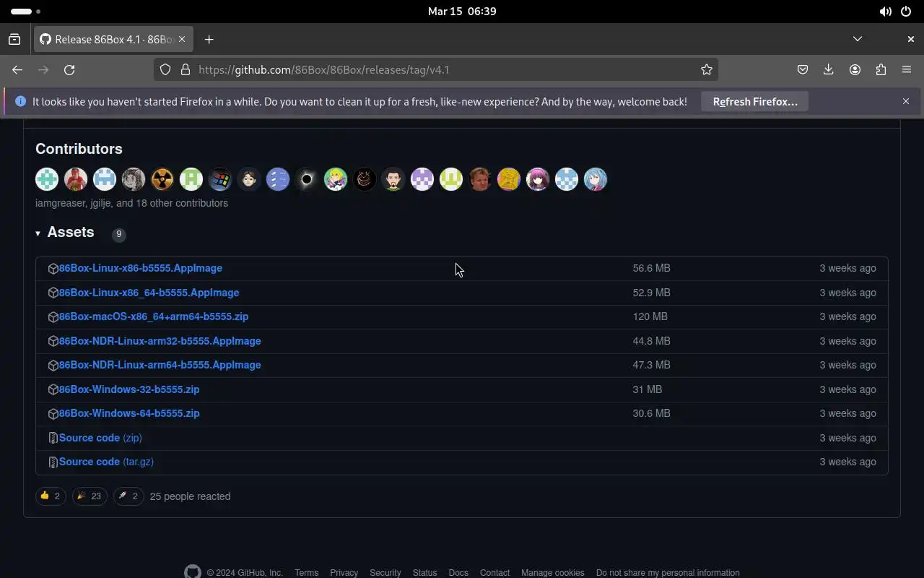Download 86Box-Linux-x86_64-b5555.AppImage
This screenshot has height=578, width=924.
click(149, 293)
